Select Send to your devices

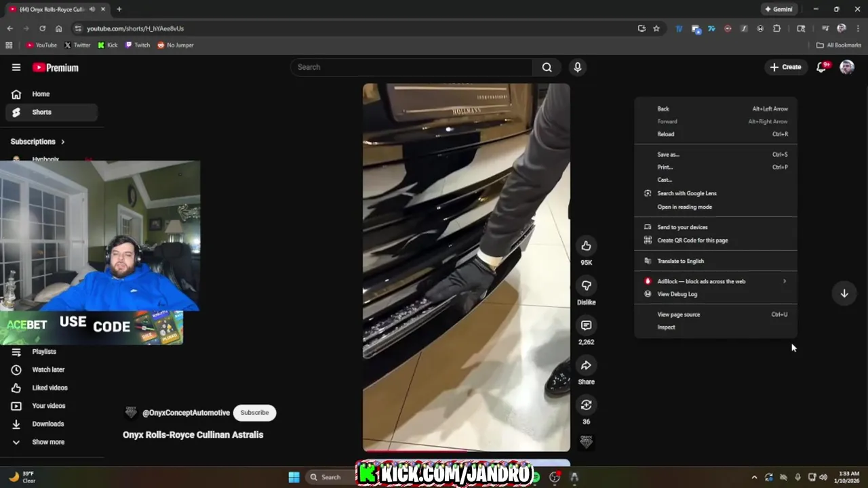(715, 228)
